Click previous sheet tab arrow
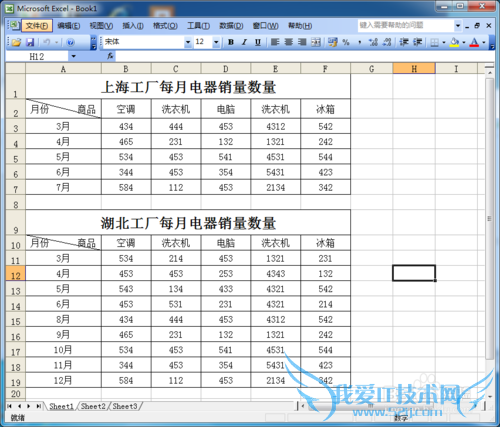Screen dimensions: 500x427 (19, 406)
